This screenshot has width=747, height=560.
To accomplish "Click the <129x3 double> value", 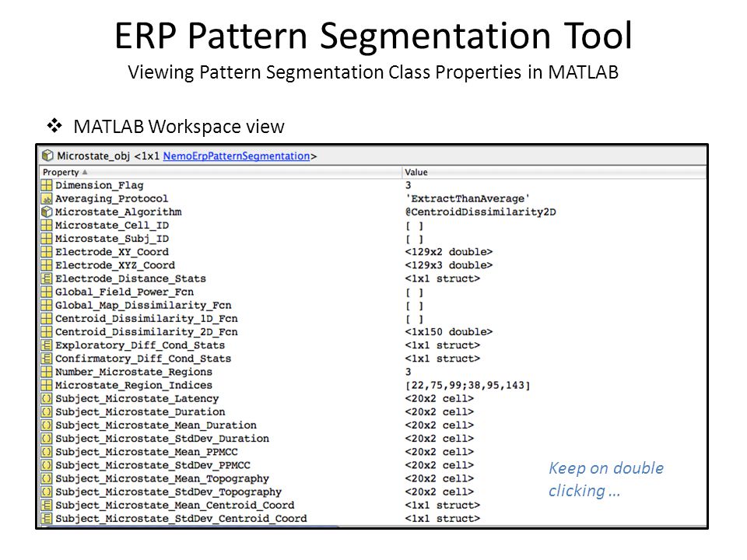I will click(449, 265).
